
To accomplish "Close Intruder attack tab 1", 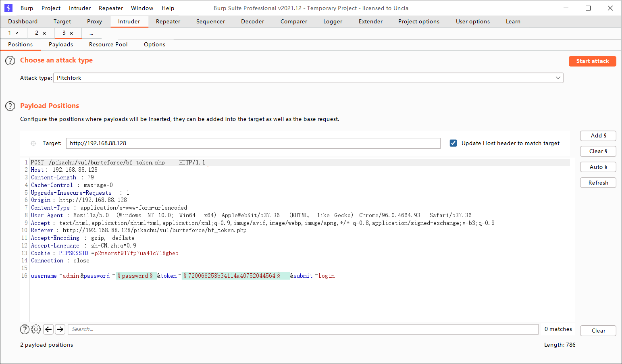I will (17, 33).
